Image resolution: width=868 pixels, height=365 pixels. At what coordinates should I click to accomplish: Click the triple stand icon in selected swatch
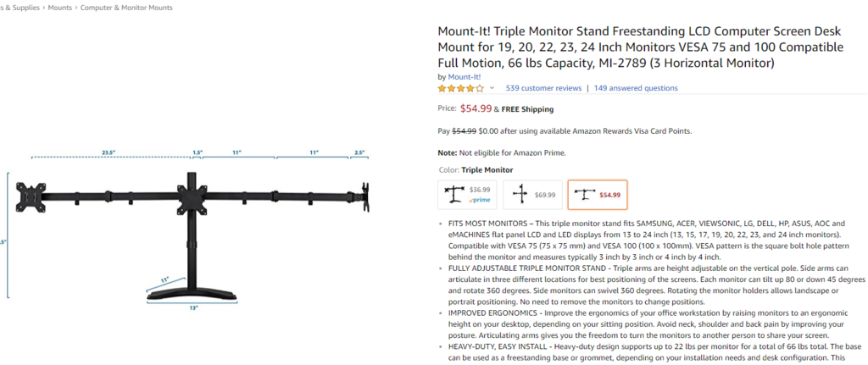(585, 195)
